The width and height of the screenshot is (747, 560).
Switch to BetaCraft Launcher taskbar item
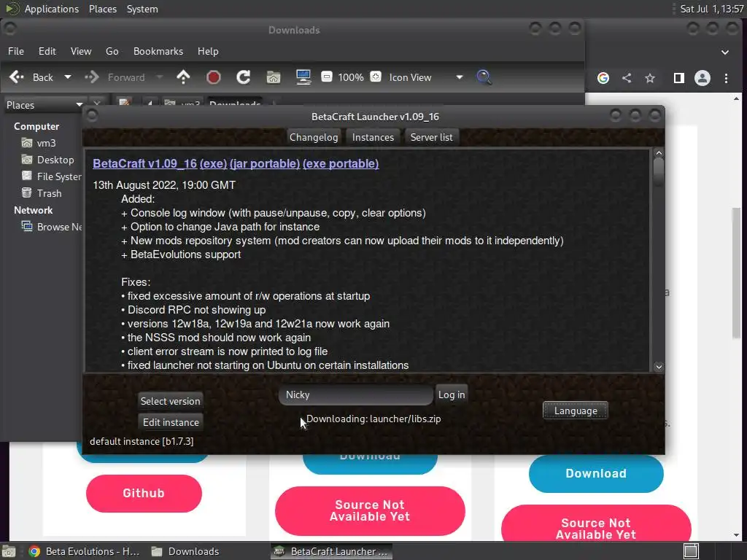[332, 551]
